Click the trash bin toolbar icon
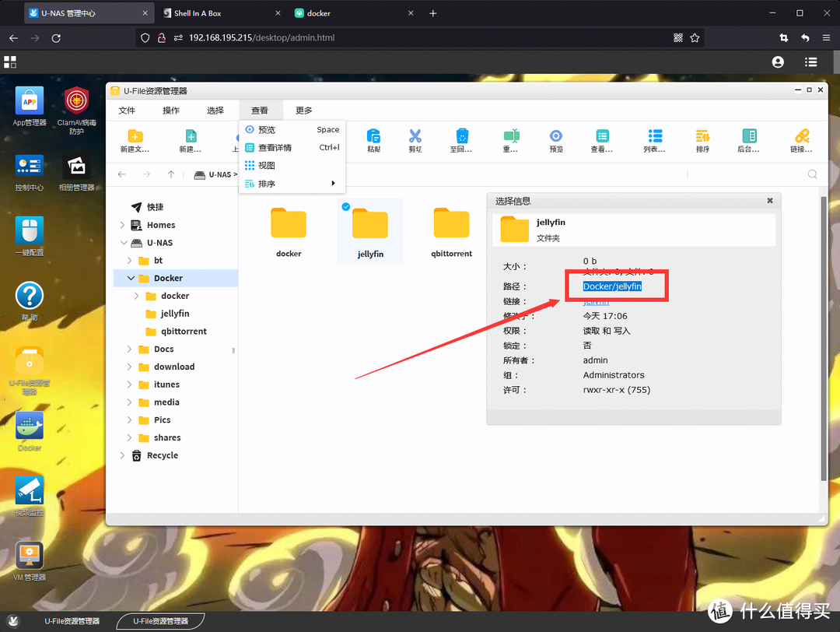The height and width of the screenshot is (632, 840). (461, 136)
